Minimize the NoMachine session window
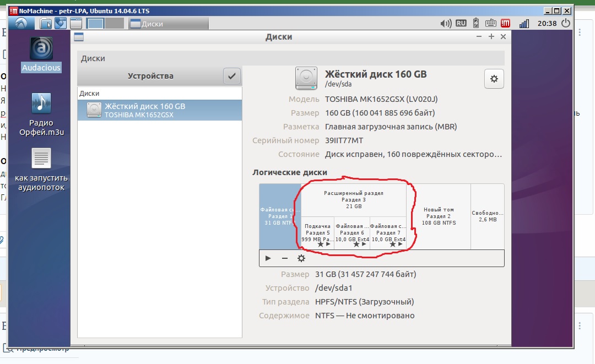 pyautogui.click(x=547, y=11)
